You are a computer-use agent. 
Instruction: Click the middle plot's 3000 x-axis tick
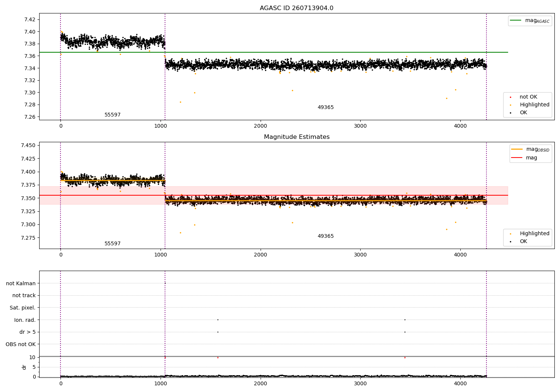360,255
